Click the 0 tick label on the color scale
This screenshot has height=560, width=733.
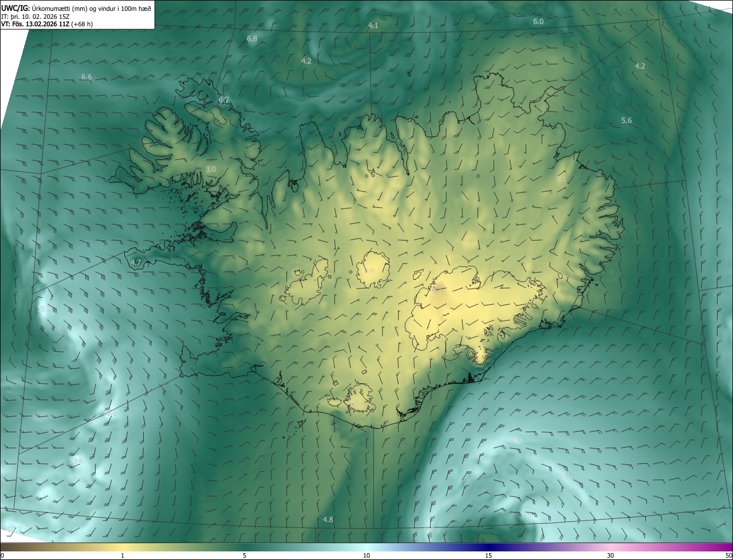point(2,555)
